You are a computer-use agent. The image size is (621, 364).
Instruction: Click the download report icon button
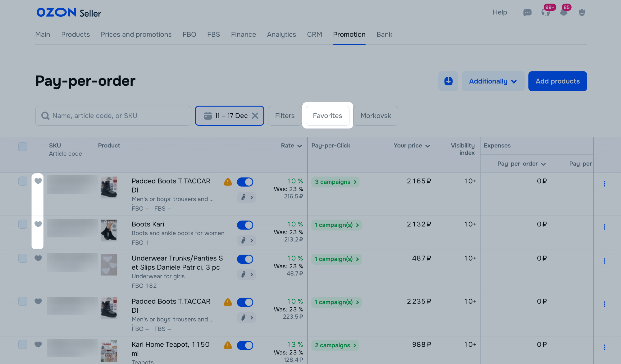point(448,81)
